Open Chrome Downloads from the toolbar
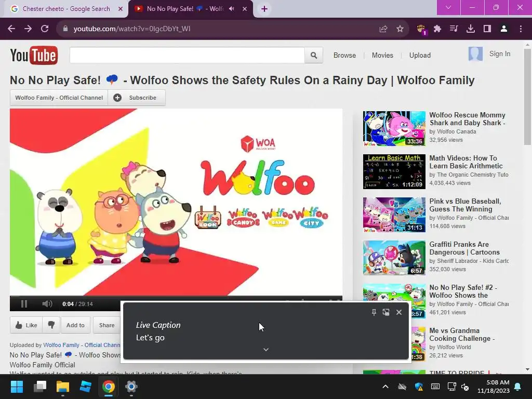 471,29
